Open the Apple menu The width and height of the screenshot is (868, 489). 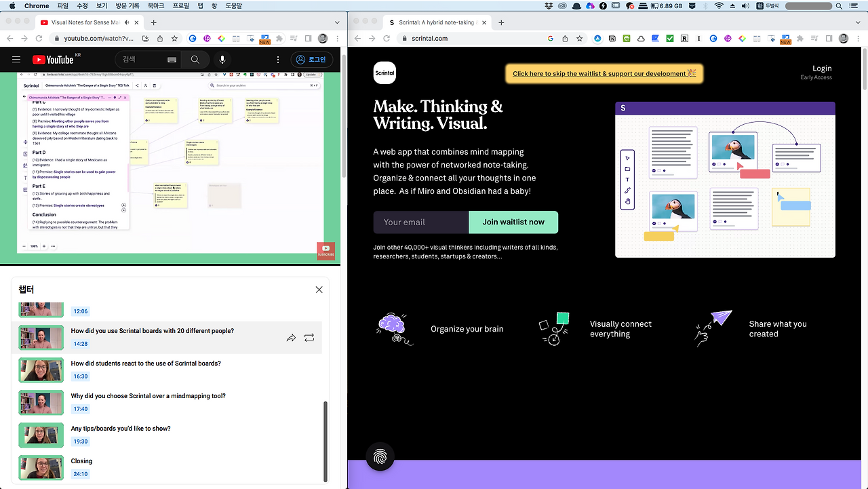click(12, 5)
